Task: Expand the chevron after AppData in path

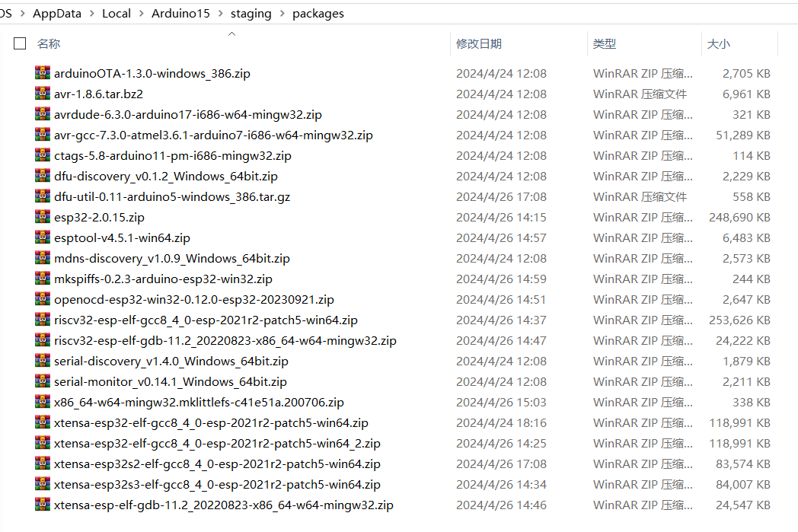Action: pyautogui.click(x=91, y=14)
